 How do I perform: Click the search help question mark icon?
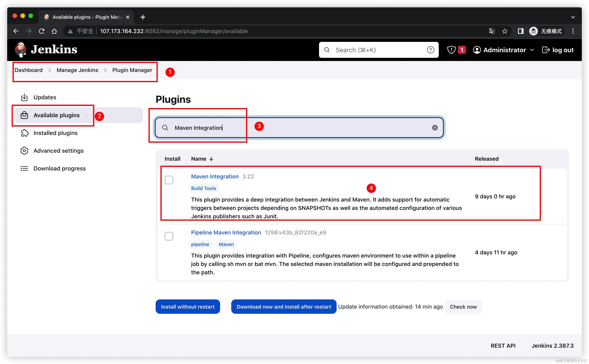(x=431, y=50)
